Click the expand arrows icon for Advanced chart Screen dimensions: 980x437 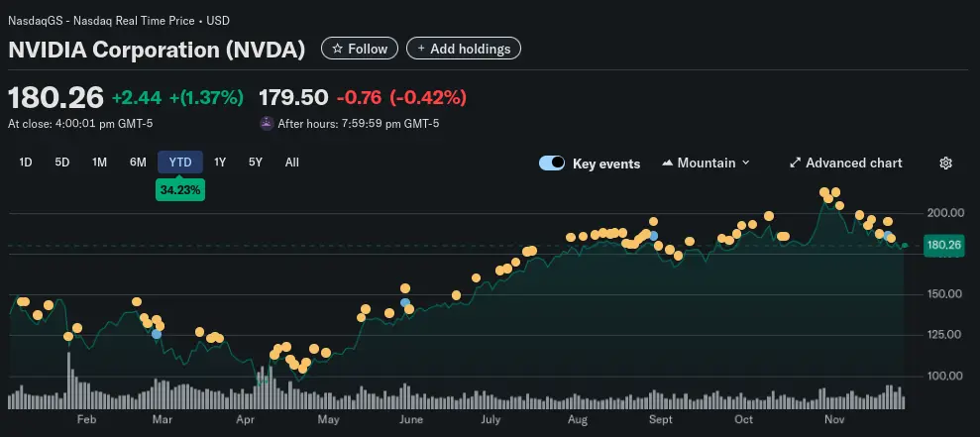795,164
